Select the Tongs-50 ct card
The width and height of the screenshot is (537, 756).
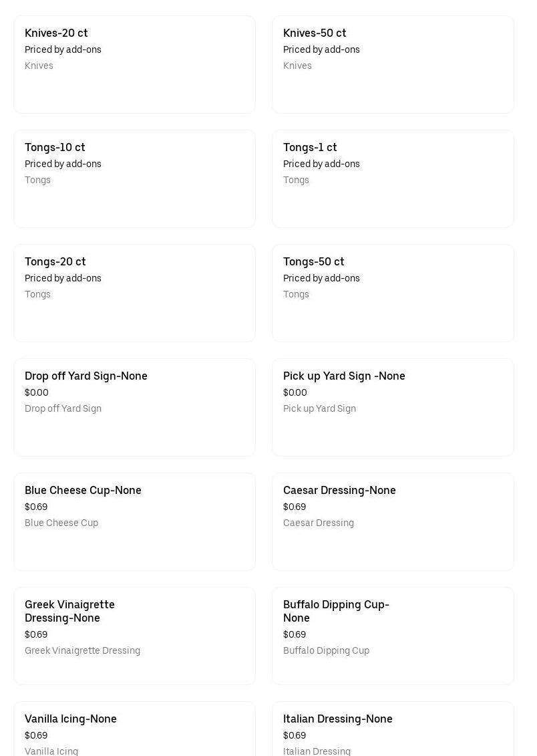pos(393,293)
